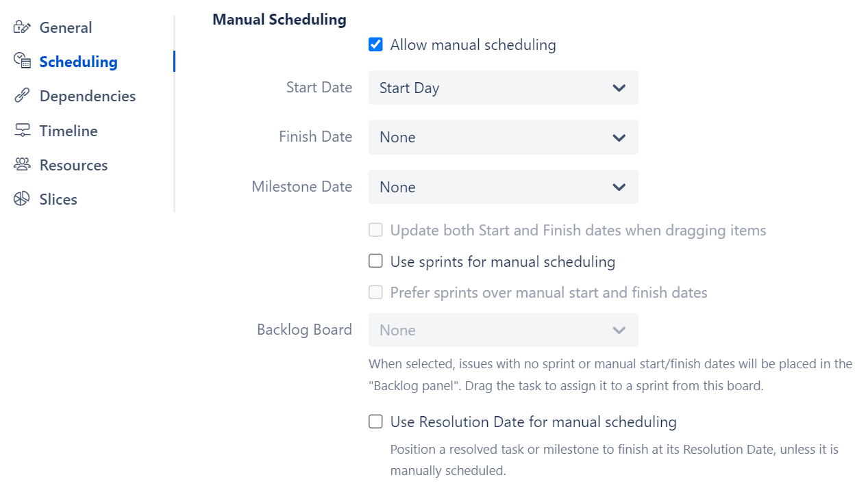The width and height of the screenshot is (868, 488).
Task: Click the Backlog Board dropdown
Action: [x=504, y=330]
